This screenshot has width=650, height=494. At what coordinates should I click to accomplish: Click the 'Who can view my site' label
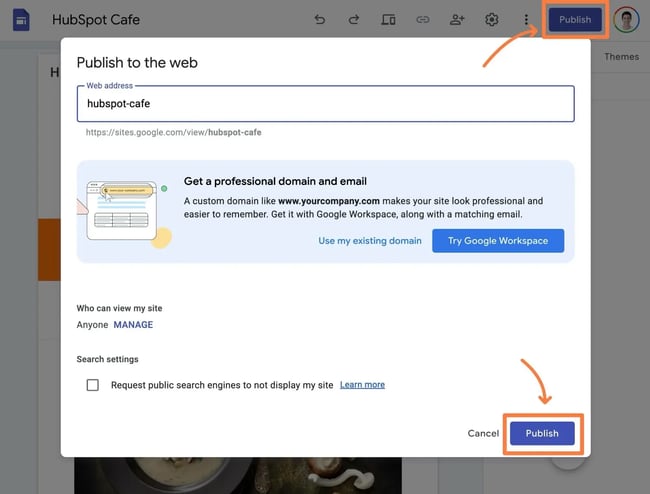point(119,308)
